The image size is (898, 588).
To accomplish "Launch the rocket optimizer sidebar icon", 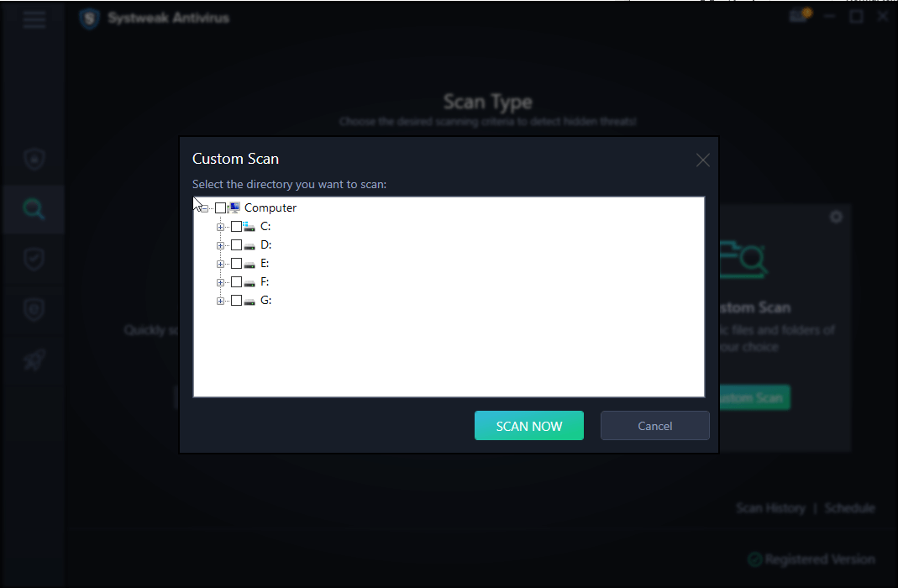I will point(34,360).
